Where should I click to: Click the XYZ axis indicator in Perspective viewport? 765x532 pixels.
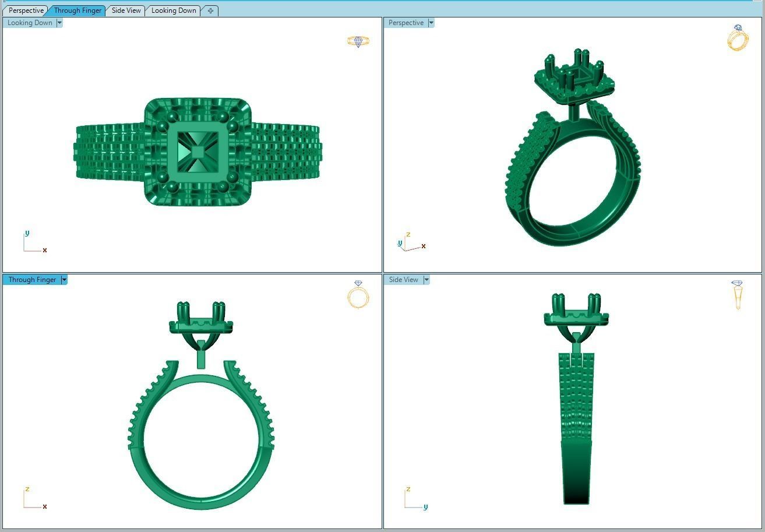click(x=411, y=242)
